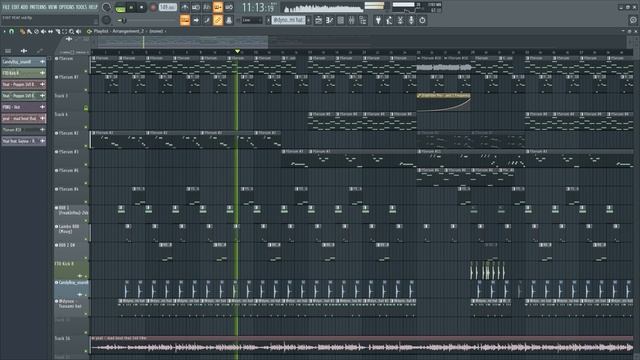Viewport: 640px width, 360px height.
Task: Toggle pattern/song mode switch
Action: 120,7
